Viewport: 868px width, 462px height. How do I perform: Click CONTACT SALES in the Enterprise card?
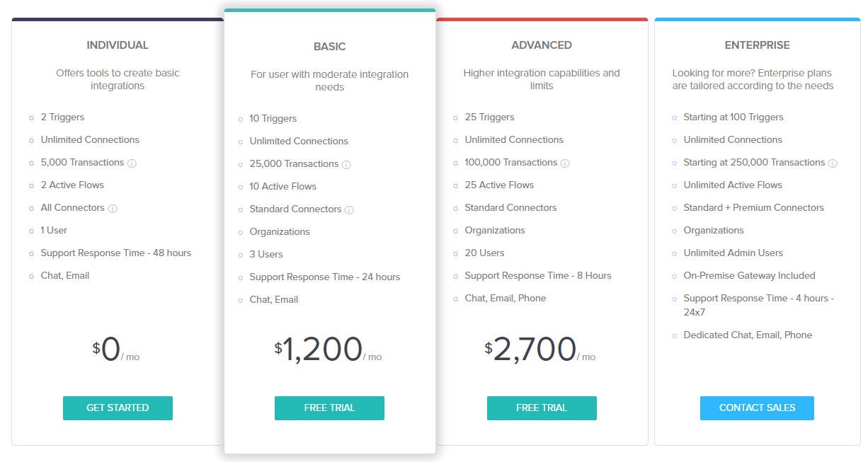pos(757,408)
